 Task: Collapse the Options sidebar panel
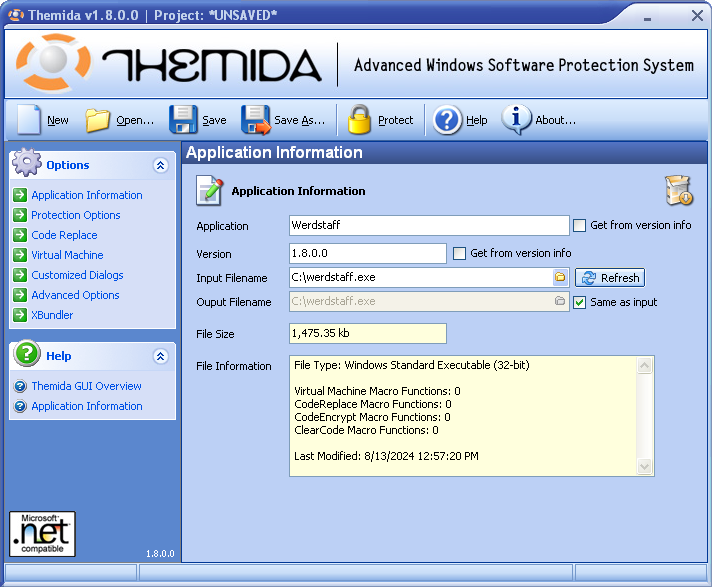click(160, 166)
